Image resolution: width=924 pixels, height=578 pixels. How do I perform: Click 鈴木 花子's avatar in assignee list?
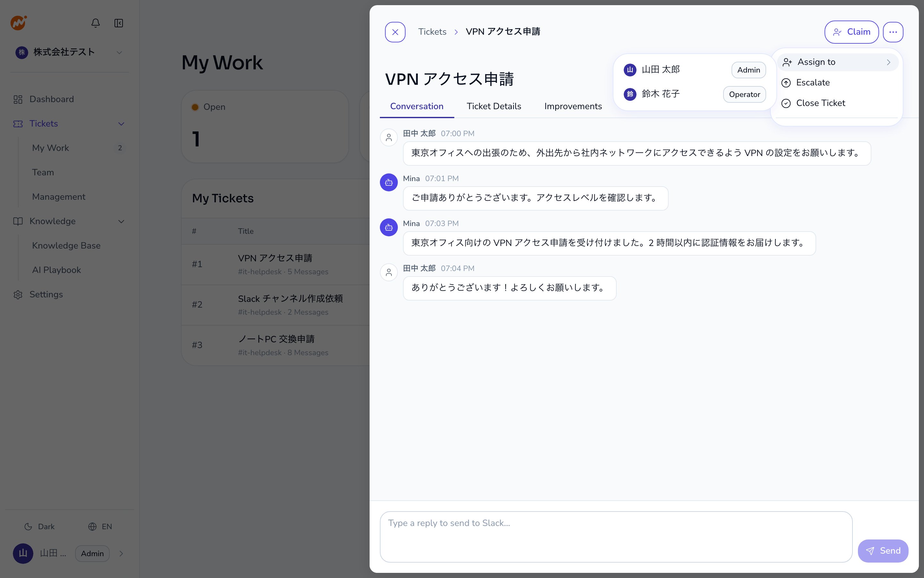630,94
